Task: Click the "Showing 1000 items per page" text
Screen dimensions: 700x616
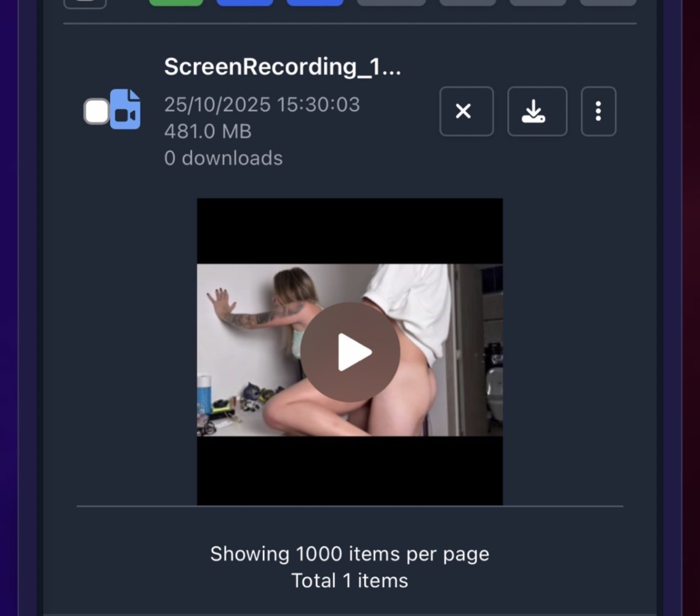Action: pyautogui.click(x=350, y=554)
